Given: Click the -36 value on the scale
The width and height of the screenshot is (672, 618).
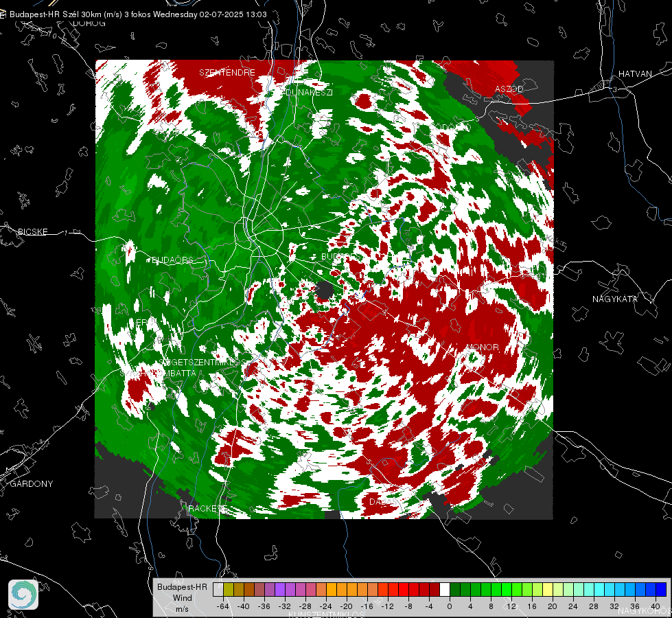Looking at the screenshot, I should [264, 606].
